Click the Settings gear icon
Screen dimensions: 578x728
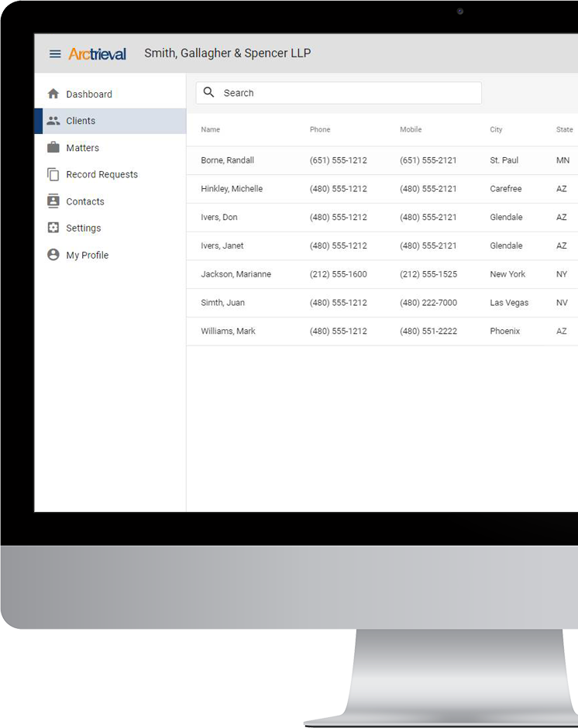pyautogui.click(x=53, y=228)
